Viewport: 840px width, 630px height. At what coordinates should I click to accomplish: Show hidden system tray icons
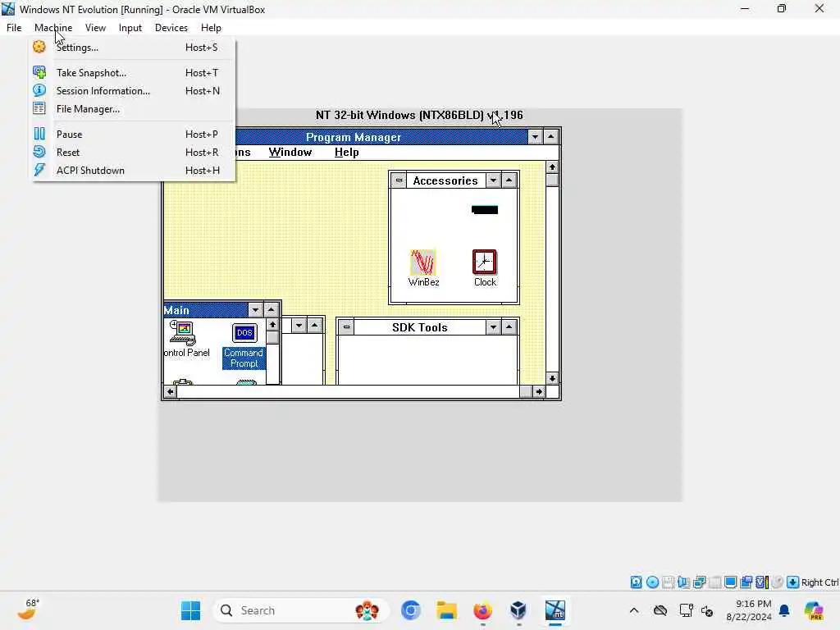[x=634, y=610]
